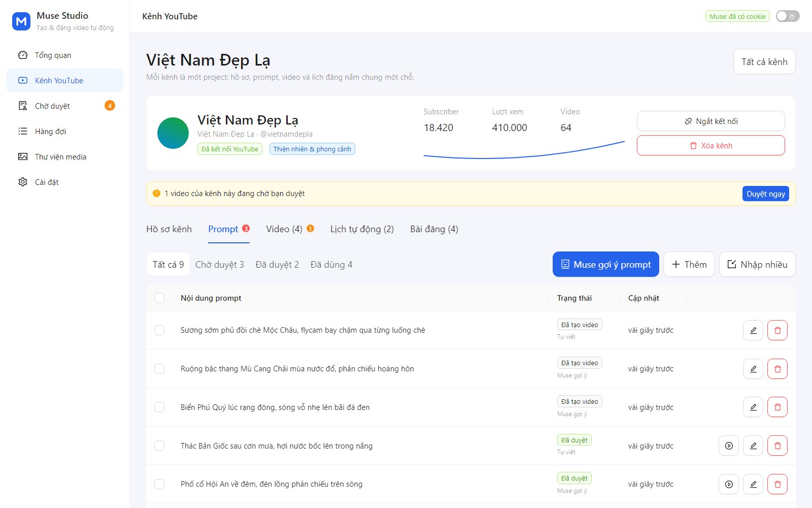Click the Xóa kênh button

(710, 145)
